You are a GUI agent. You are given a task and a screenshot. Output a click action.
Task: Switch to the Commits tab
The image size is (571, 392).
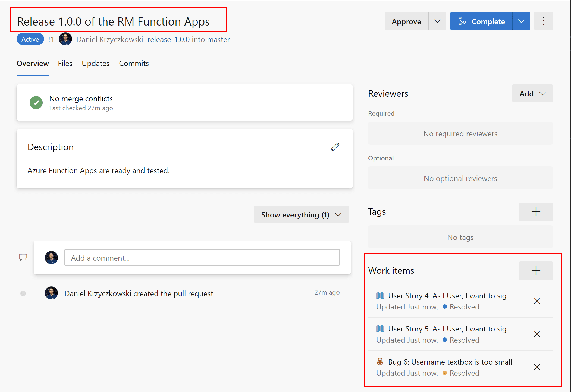click(x=134, y=63)
